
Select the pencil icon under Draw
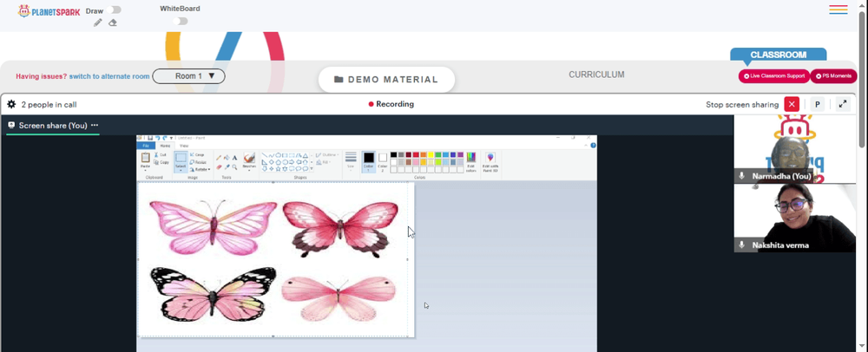coord(98,23)
